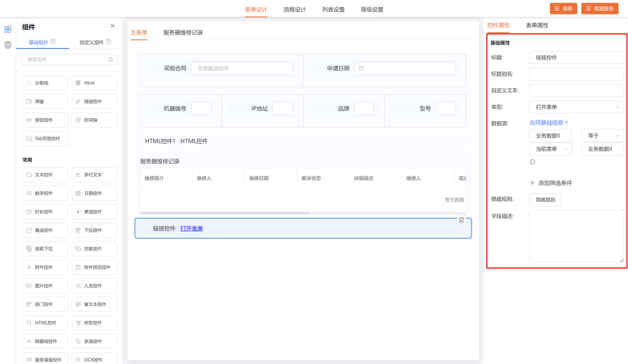Switch to the 流程设计 tab
The image size is (628, 364).
[295, 9]
